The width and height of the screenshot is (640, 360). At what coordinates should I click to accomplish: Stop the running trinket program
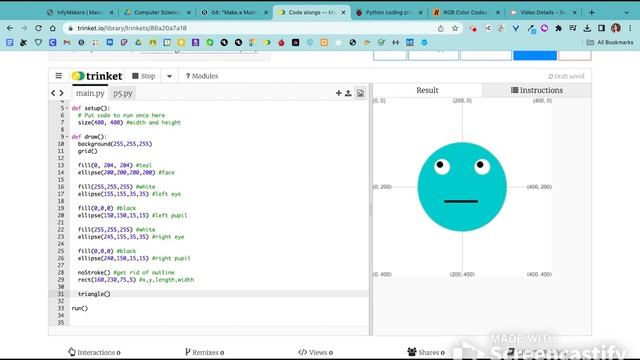click(x=144, y=76)
